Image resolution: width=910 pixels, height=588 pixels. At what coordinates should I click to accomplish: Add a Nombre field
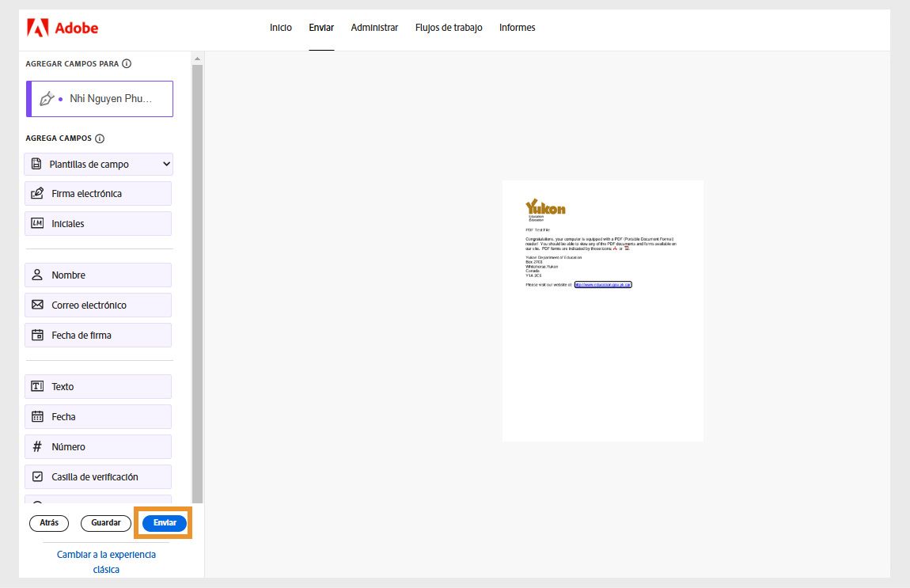(x=98, y=275)
